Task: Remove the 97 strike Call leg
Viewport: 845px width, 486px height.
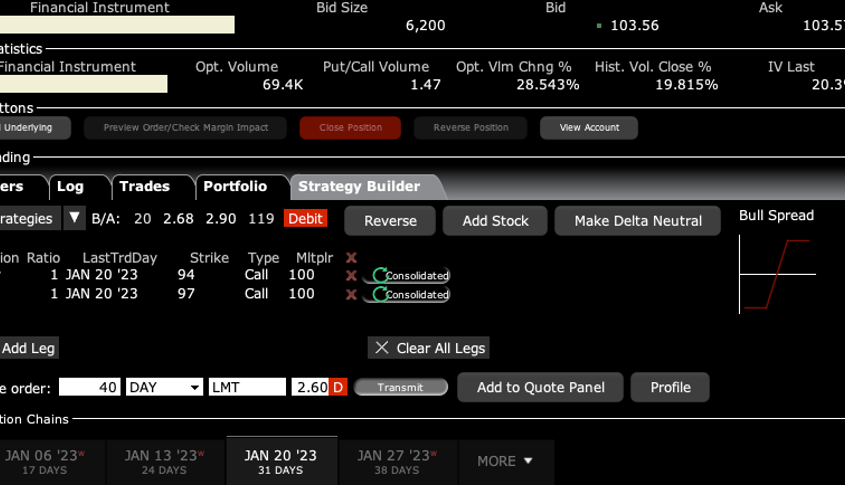Action: click(351, 294)
